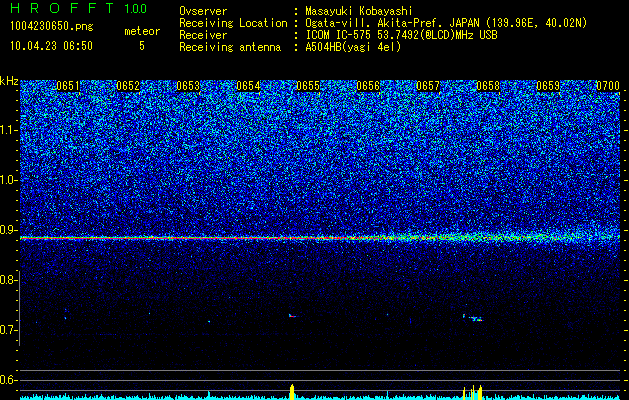629x400 pixels.
Task: Click the 0655 time marker
Action: pos(308,86)
